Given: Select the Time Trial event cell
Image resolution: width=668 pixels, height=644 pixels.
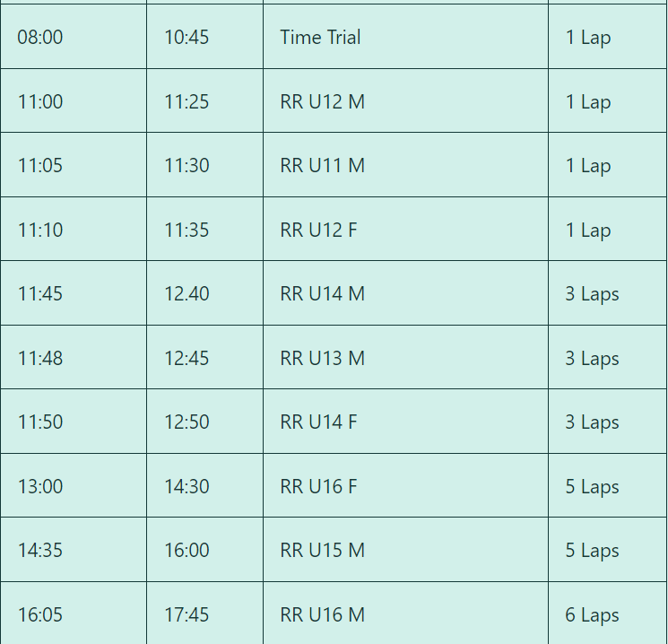Looking at the screenshot, I should 405,37.
